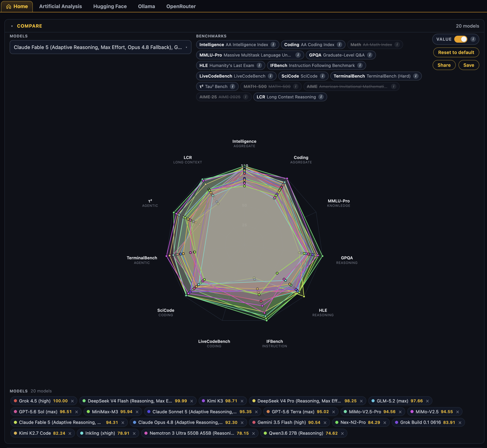Remove MiMo-V2.5-Pro model chip
487x448 pixels.
(x=400, y=412)
